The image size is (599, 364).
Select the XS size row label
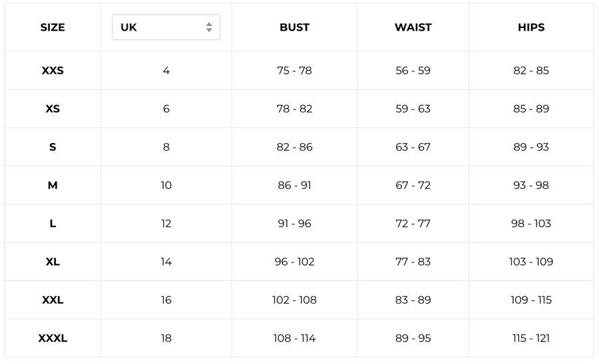point(53,108)
